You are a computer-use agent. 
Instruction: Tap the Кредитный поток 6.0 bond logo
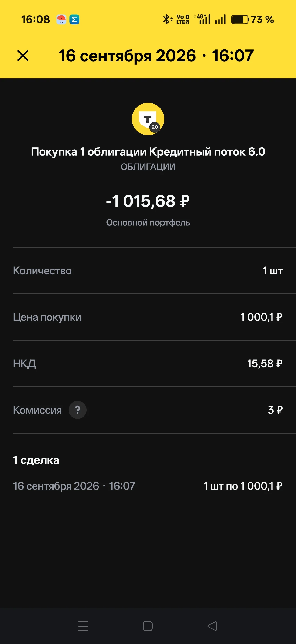(x=148, y=119)
